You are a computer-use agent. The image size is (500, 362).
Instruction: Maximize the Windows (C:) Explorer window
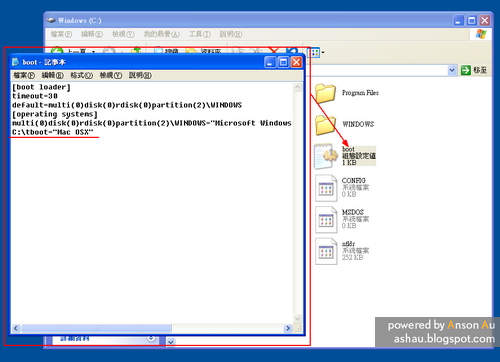coord(472,21)
